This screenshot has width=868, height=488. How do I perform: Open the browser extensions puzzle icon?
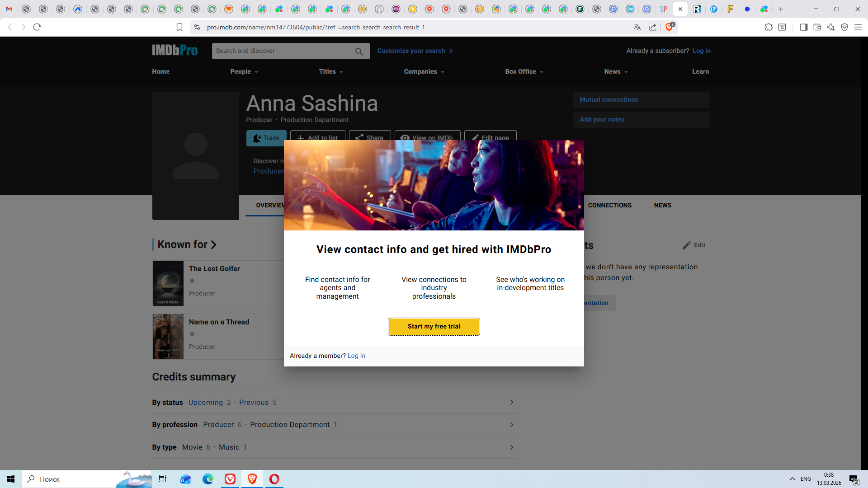pyautogui.click(x=769, y=27)
